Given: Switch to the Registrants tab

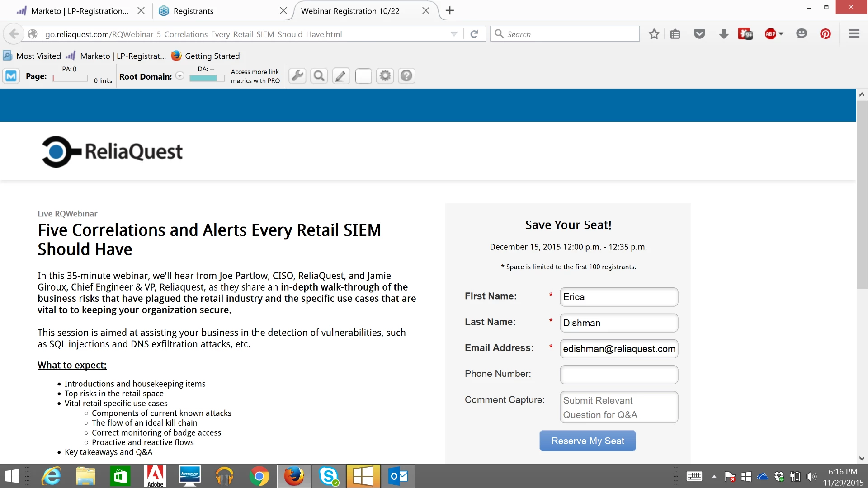Looking at the screenshot, I should pos(193,11).
